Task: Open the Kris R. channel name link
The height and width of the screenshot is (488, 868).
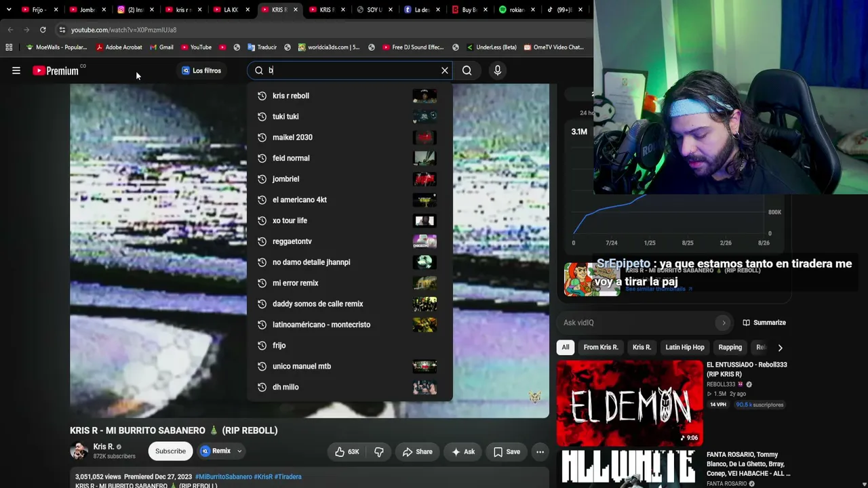Action: pos(104,447)
